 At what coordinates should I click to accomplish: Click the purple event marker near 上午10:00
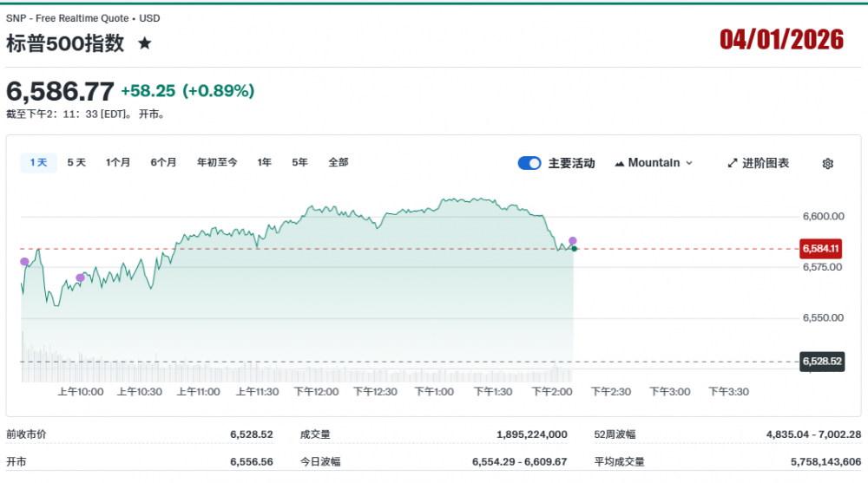pos(81,277)
